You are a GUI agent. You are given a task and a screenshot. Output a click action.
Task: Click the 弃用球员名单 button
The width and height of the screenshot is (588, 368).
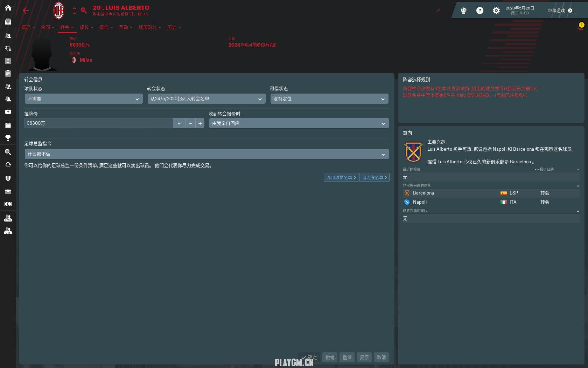point(341,178)
